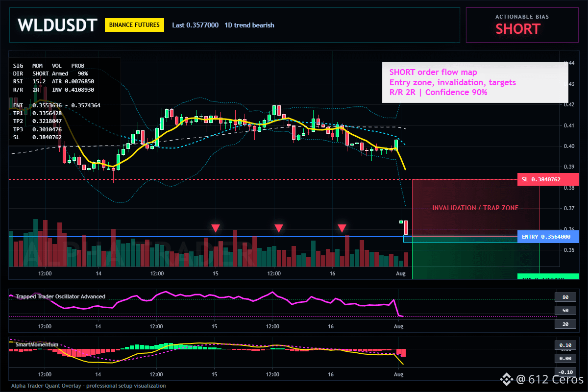This screenshot has width=588, height=392.
Task: Click the red SL 0.3840762 price tag
Action: point(548,179)
